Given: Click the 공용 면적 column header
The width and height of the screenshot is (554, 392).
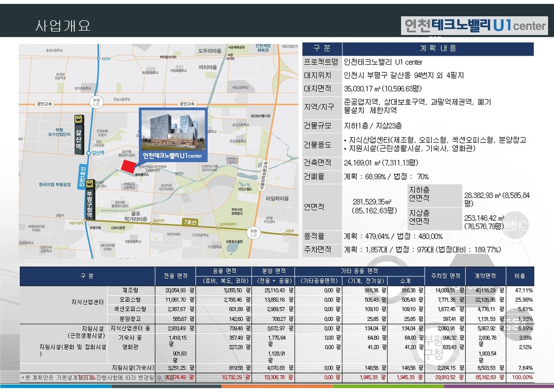Looking at the screenshot, I should tap(224, 271).
